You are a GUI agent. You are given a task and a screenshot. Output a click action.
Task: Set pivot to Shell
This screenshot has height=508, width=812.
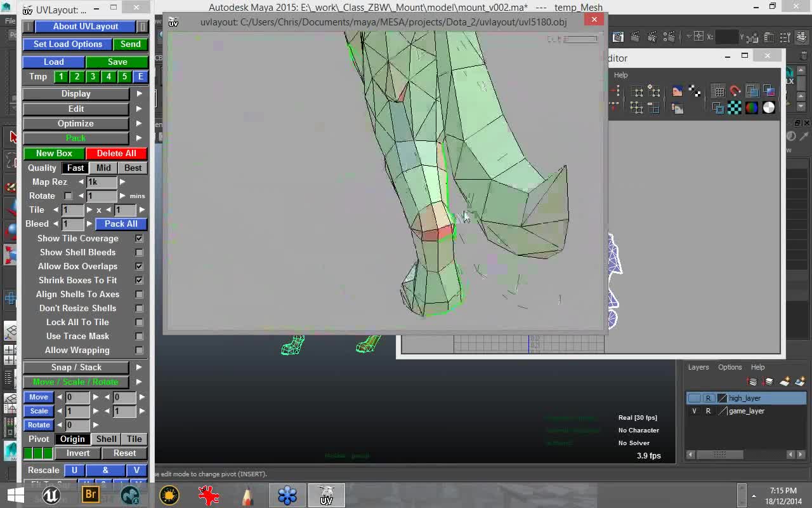coord(107,439)
